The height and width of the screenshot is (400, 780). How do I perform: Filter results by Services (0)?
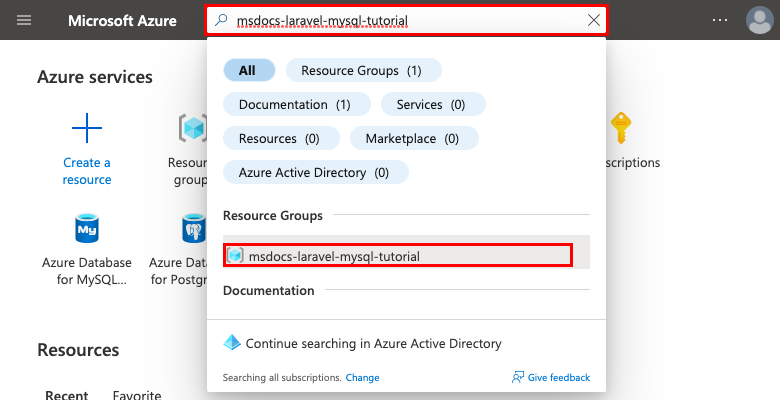[x=433, y=104]
